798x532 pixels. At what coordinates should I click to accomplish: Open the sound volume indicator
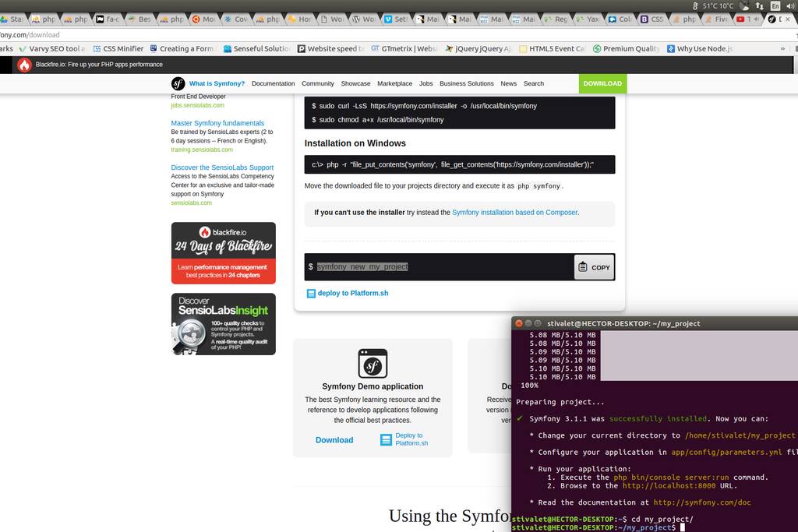[791, 5]
